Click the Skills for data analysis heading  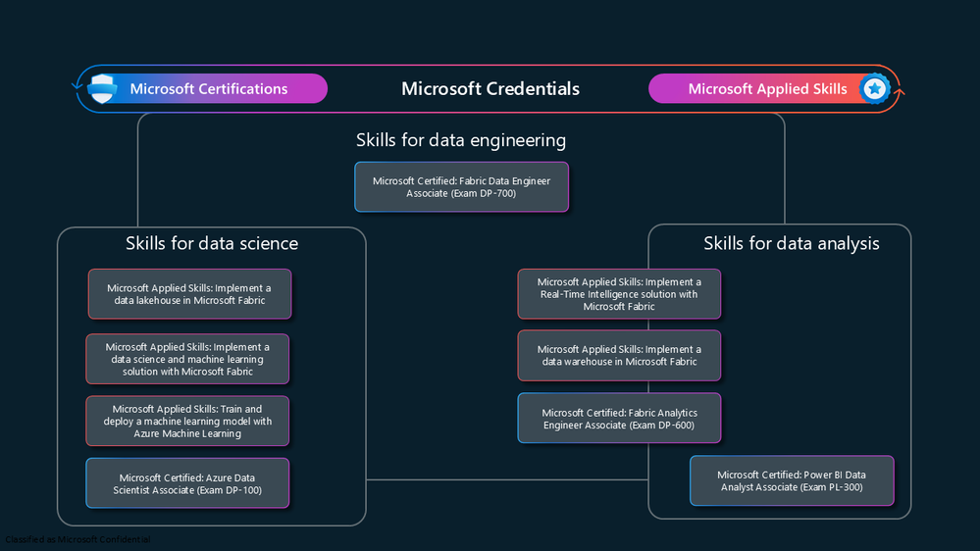click(792, 243)
